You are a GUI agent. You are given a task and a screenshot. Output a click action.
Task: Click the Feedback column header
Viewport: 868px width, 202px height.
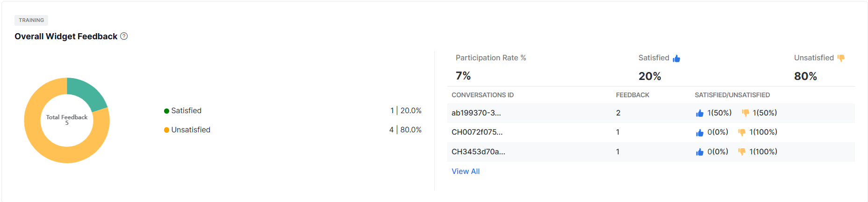click(x=632, y=95)
